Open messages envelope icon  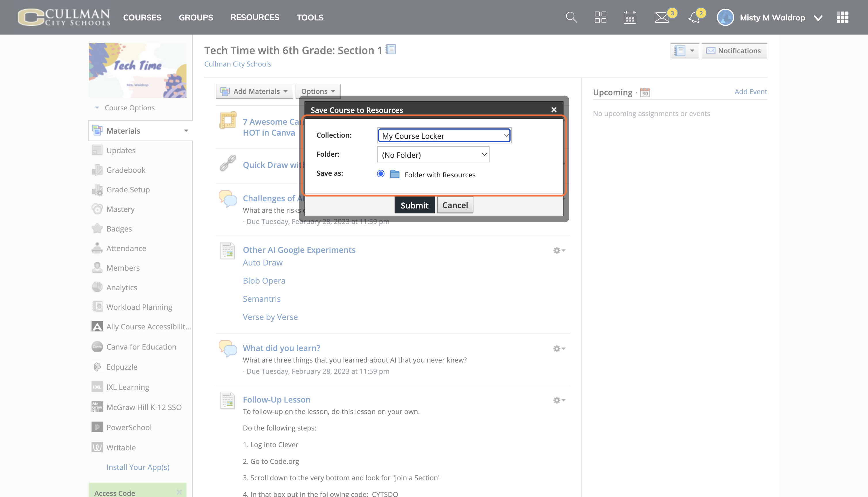coord(662,17)
